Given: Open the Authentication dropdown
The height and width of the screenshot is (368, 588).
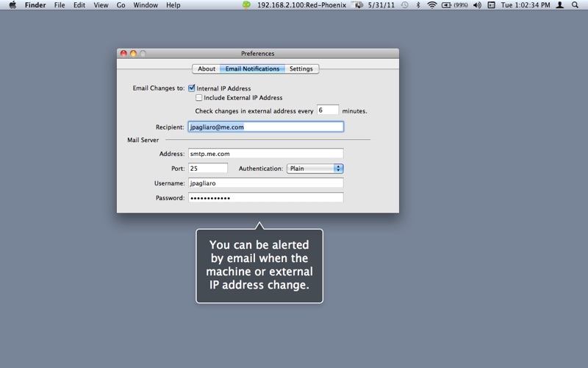Looking at the screenshot, I should tap(315, 169).
